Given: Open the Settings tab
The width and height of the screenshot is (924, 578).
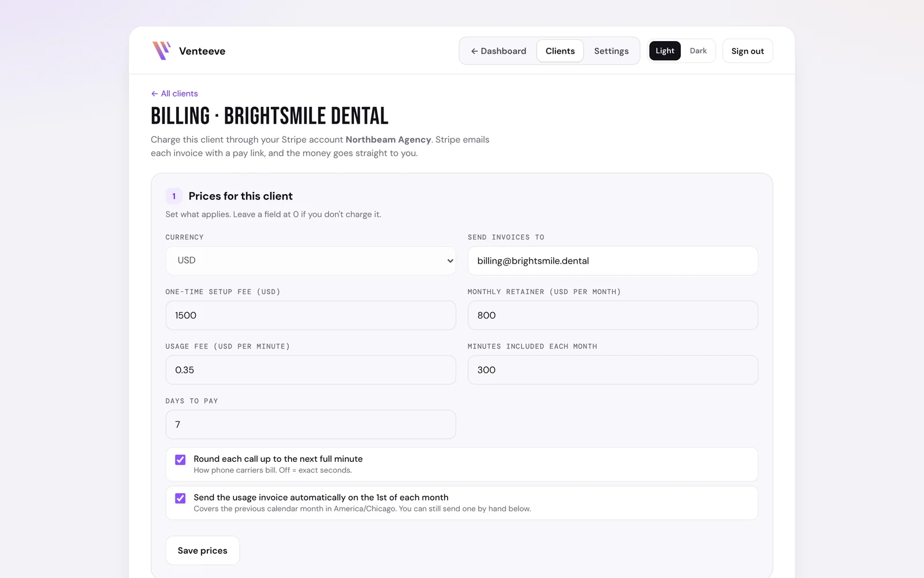Looking at the screenshot, I should click(x=611, y=51).
